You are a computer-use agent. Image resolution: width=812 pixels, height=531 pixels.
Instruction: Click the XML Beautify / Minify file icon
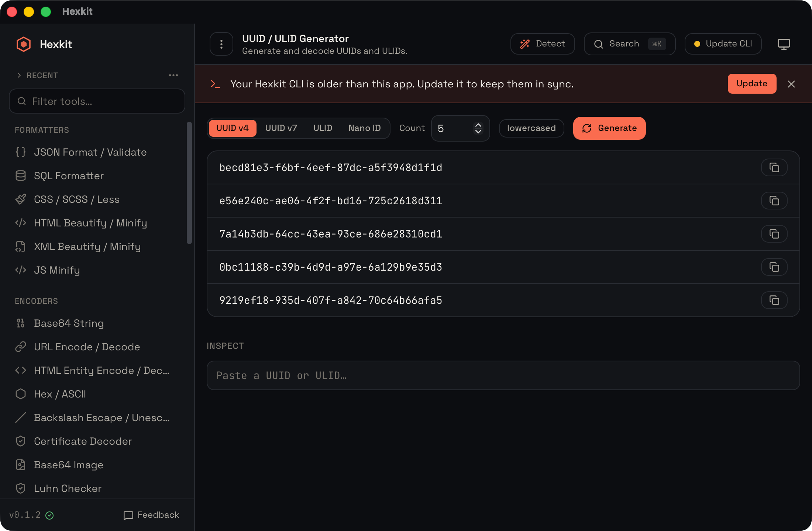(x=21, y=246)
